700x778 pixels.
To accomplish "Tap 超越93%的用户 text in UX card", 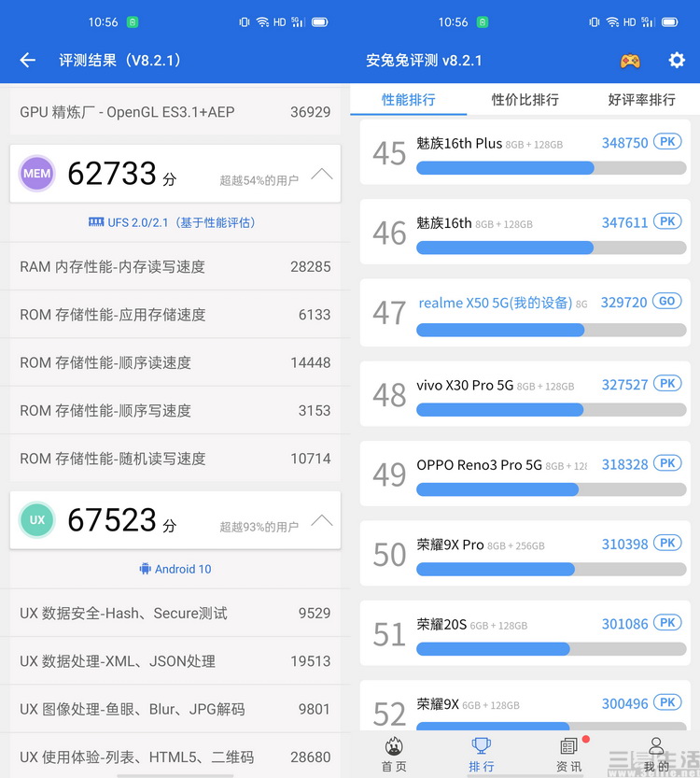I will click(259, 527).
